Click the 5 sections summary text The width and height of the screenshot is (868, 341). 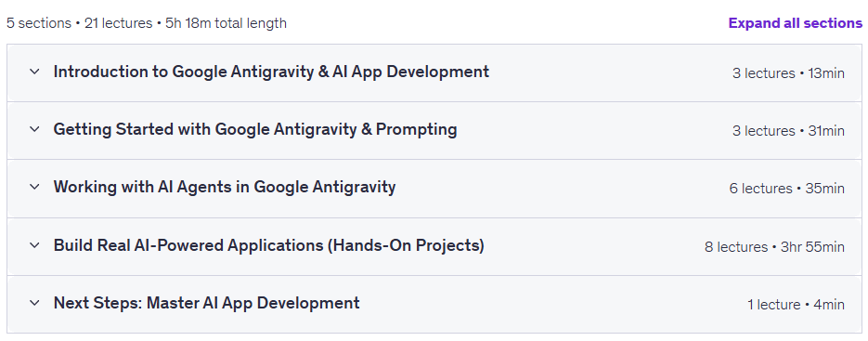39,23
